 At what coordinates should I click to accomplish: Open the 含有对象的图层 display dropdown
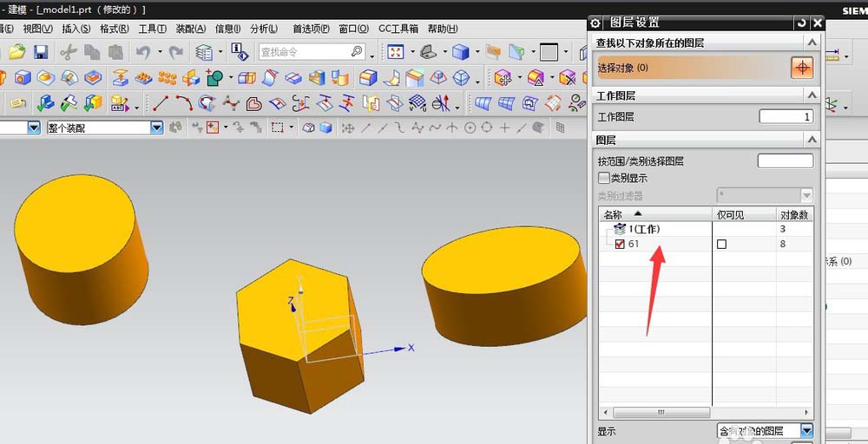(806, 430)
